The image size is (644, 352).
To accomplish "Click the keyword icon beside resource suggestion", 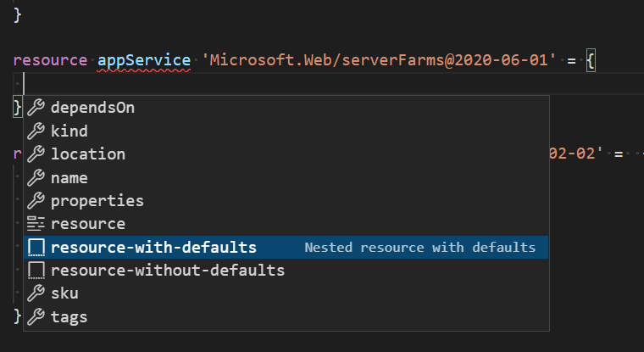I will (x=36, y=224).
